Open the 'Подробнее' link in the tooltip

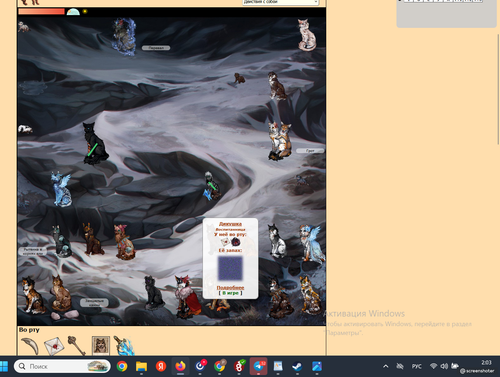click(x=230, y=287)
